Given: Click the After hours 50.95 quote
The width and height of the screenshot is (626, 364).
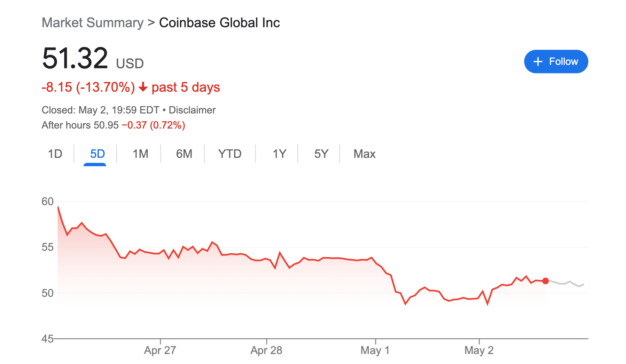Looking at the screenshot, I should pyautogui.click(x=80, y=125).
